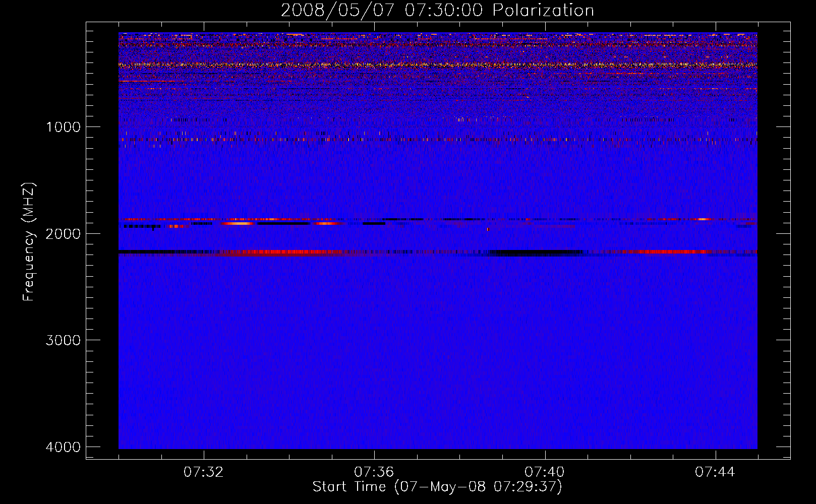Click the 07:32 time tick label
816x504 pixels.
pyautogui.click(x=204, y=472)
